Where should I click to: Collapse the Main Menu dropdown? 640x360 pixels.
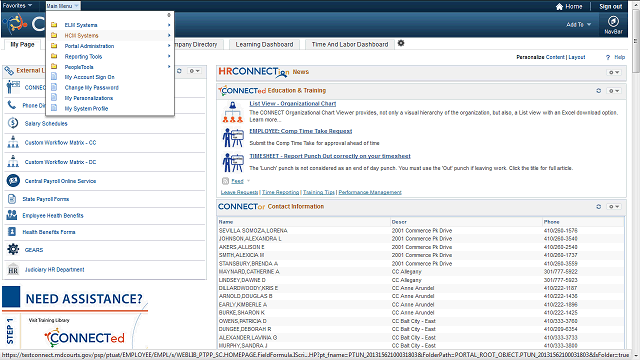(x=63, y=6)
